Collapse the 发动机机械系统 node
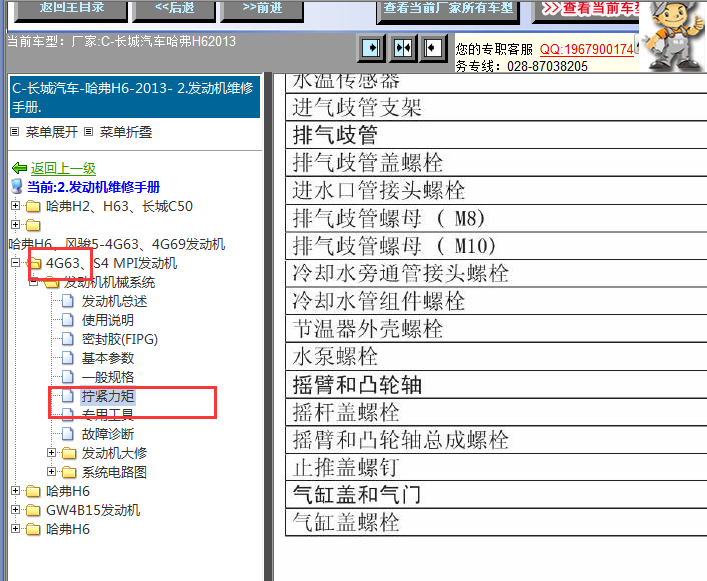The image size is (707, 581). [x=33, y=283]
